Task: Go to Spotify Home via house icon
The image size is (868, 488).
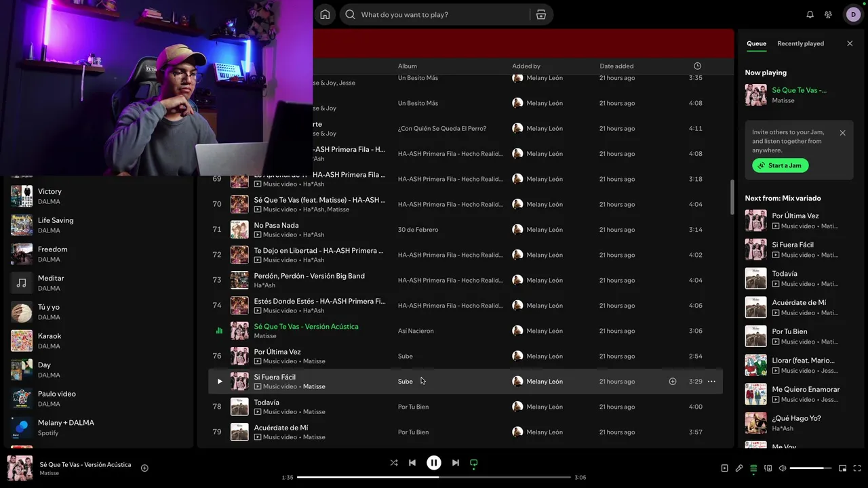Action: tap(325, 14)
